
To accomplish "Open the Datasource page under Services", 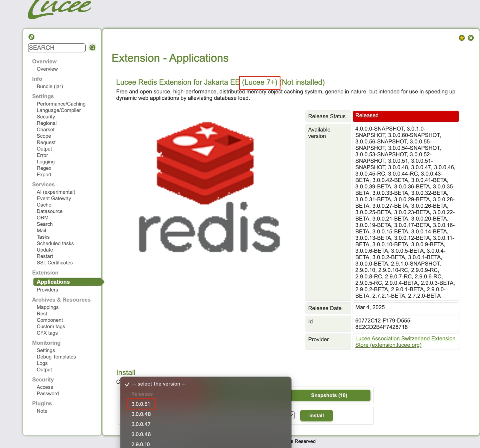I will pyautogui.click(x=49, y=211).
